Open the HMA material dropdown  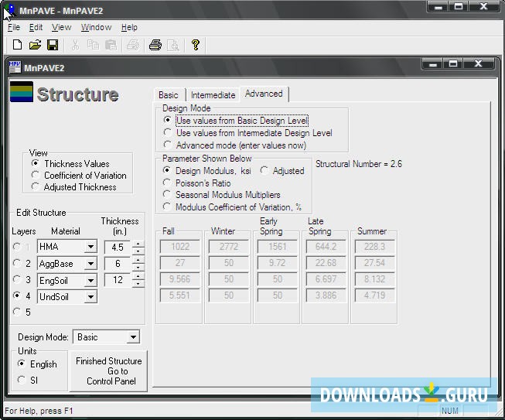pos(90,247)
